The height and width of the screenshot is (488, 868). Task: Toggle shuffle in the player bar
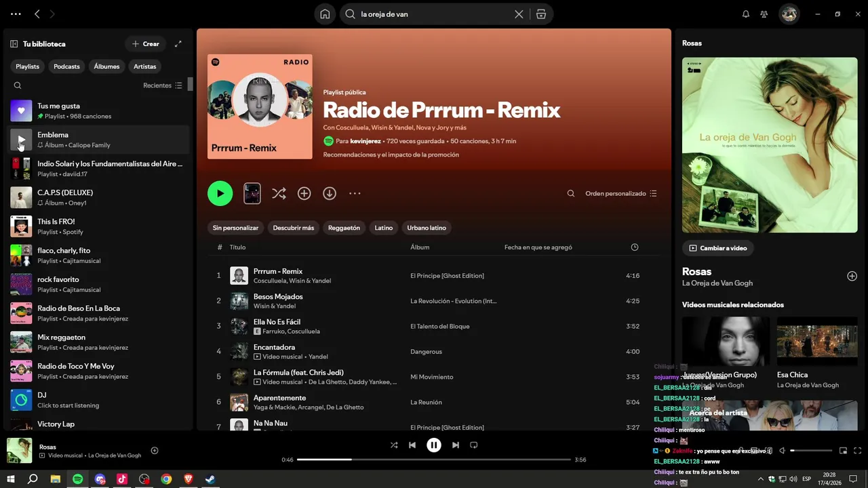click(x=394, y=445)
